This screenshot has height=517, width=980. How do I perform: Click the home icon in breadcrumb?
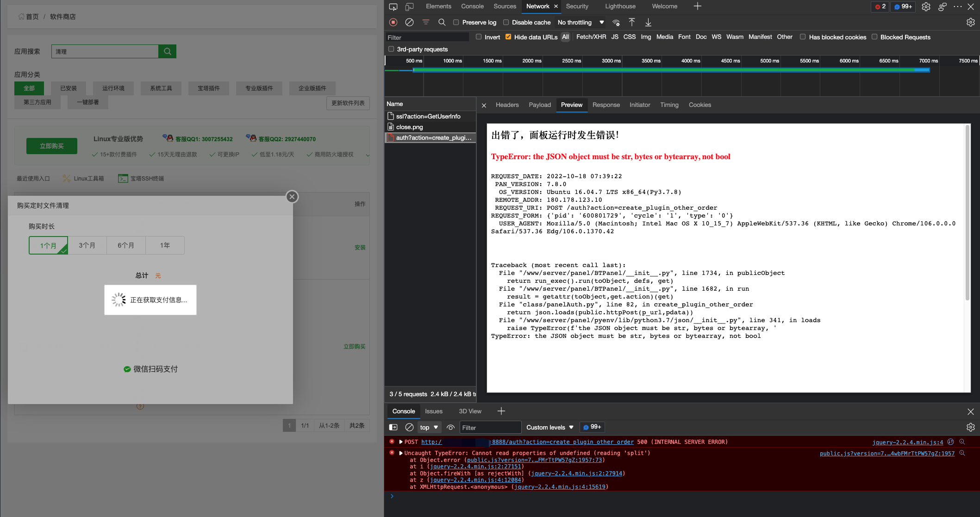tap(21, 17)
